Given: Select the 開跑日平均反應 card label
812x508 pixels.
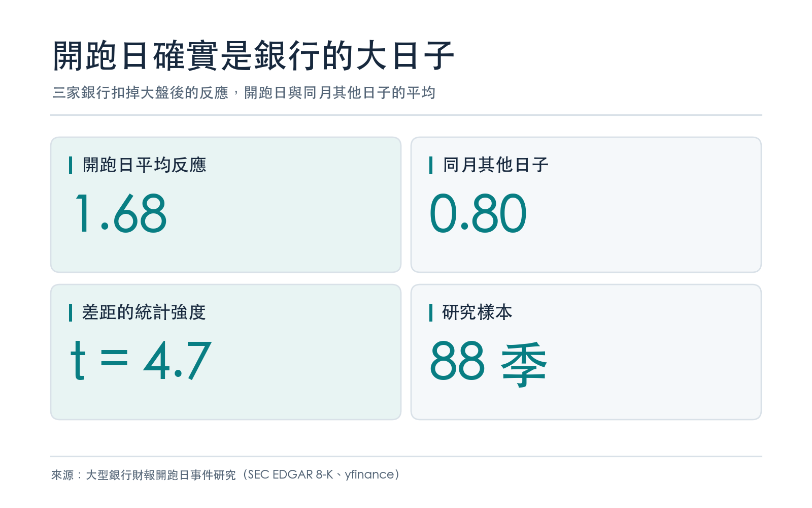Looking at the screenshot, I should pyautogui.click(x=144, y=165).
